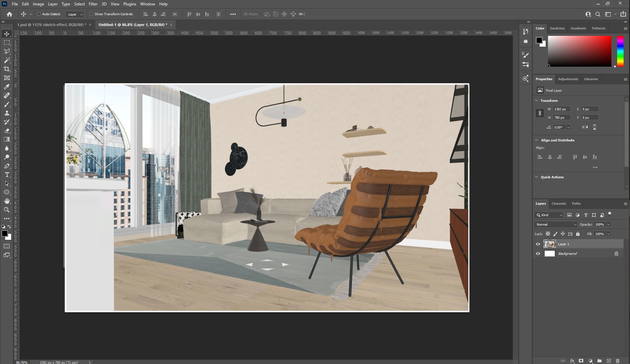Click the Delete layer trash icon
Viewport: 630px width, 364px height.
pyautogui.click(x=617, y=361)
